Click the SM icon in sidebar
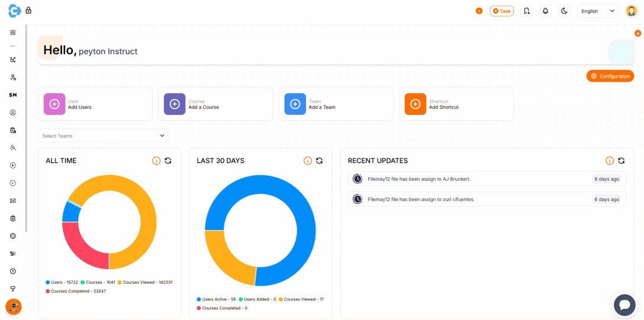Image resolution: width=644 pixels, height=320 pixels. point(13,95)
